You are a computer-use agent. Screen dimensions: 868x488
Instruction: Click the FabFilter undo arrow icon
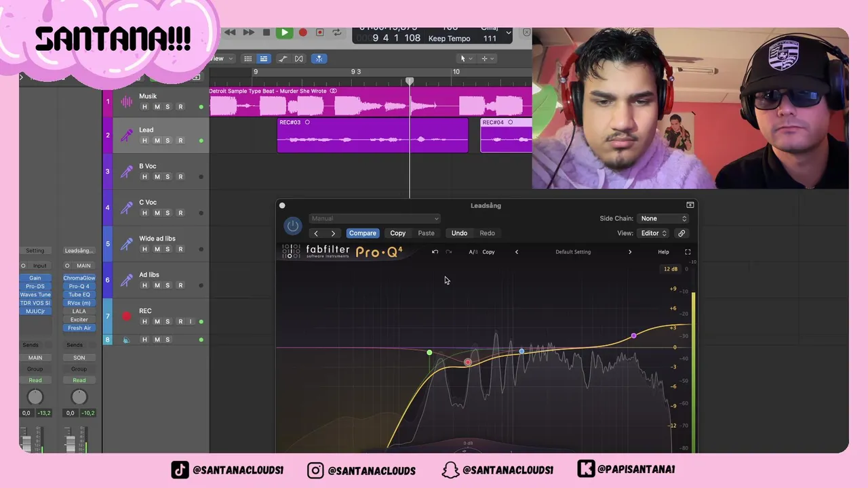tap(435, 252)
